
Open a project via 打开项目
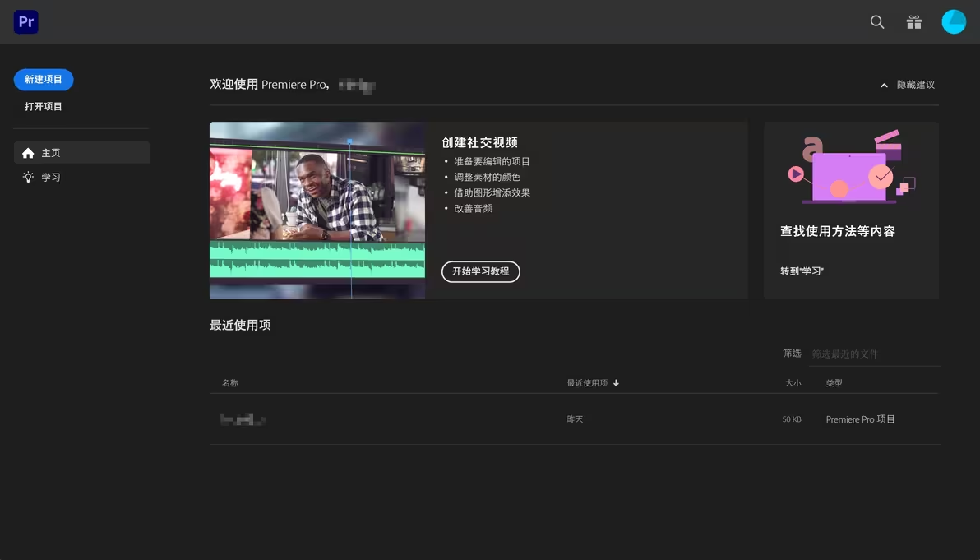[x=44, y=105]
